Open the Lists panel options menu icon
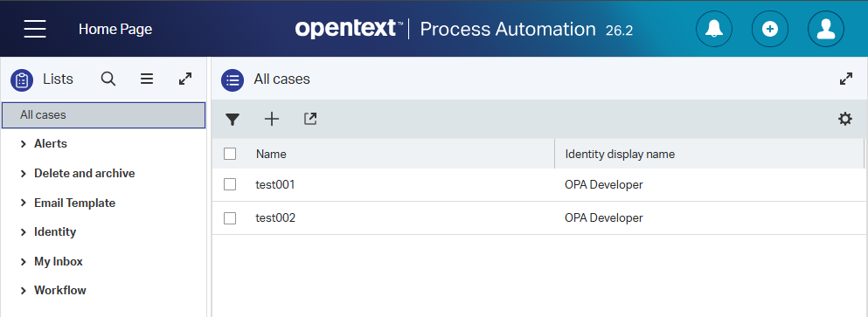868x317 pixels. coord(147,79)
